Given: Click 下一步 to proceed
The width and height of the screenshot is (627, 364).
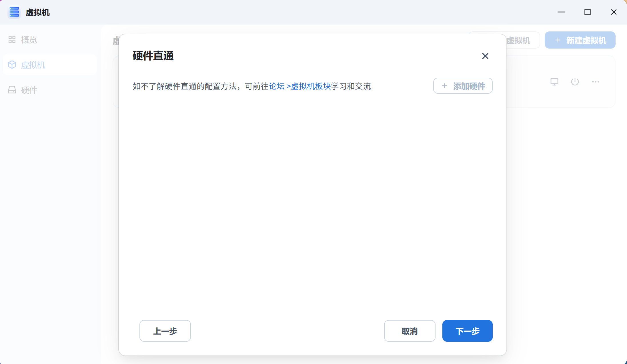Looking at the screenshot, I should click(x=467, y=331).
